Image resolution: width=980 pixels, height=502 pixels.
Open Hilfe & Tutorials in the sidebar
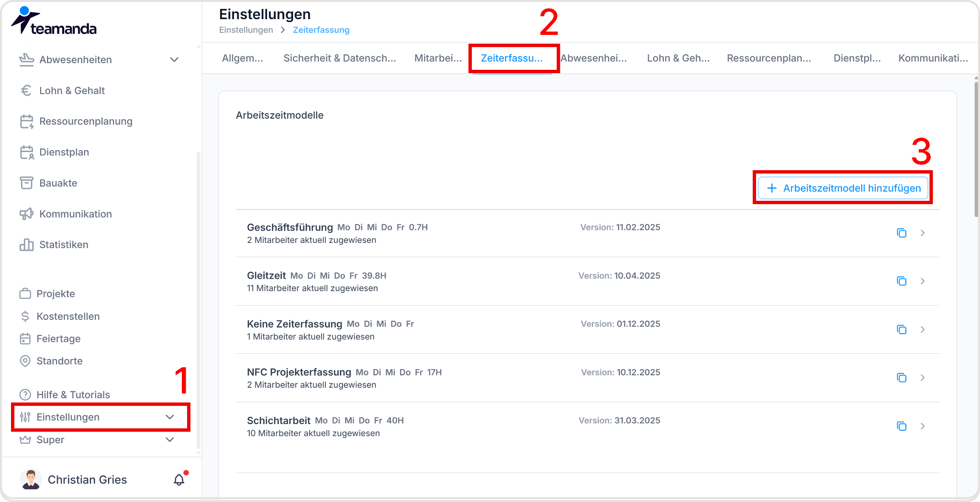coord(73,394)
